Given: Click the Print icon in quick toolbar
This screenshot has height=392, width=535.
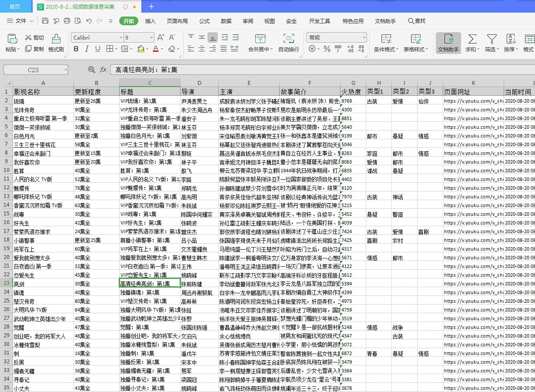Looking at the screenshot, I should 67,21.
